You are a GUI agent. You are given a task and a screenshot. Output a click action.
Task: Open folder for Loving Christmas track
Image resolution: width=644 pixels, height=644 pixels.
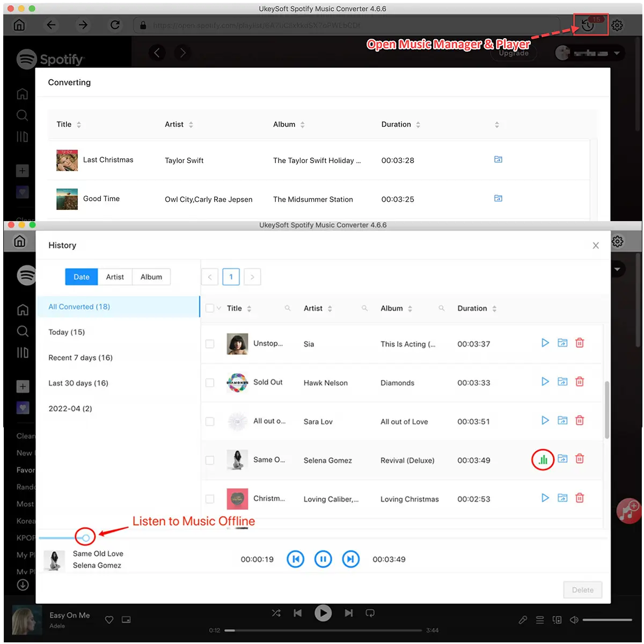tap(562, 498)
